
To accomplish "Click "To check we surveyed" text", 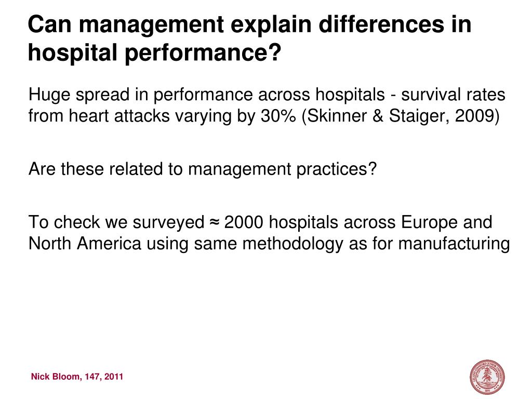I will tap(116, 223).
